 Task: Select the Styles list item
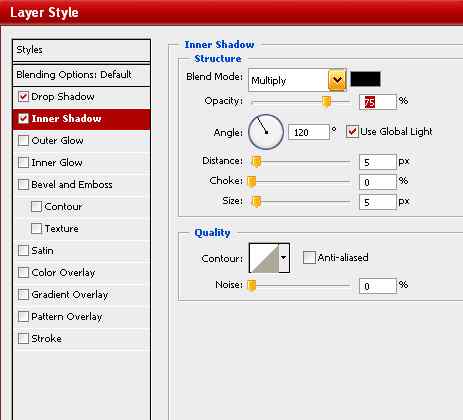81,50
